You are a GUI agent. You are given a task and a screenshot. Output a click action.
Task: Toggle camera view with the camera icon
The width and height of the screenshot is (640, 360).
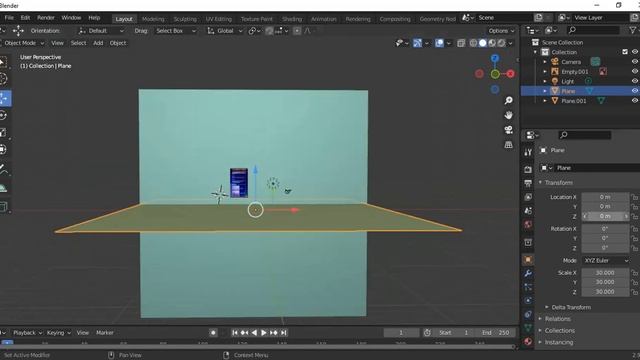(509, 130)
